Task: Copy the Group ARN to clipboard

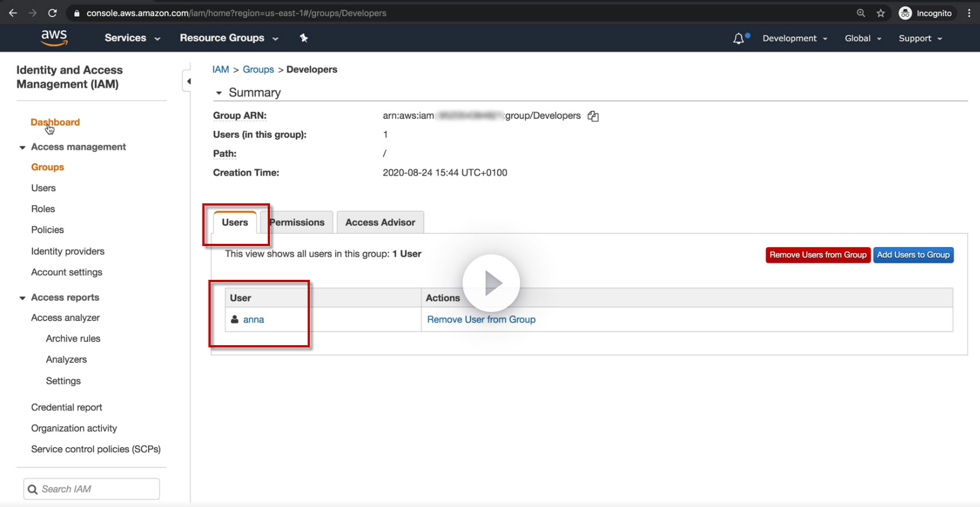Action: (x=593, y=116)
